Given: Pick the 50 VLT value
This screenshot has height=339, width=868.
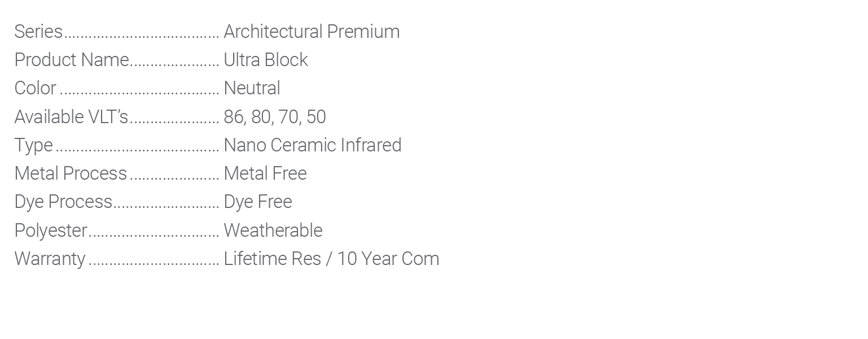Looking at the screenshot, I should tap(315, 117).
